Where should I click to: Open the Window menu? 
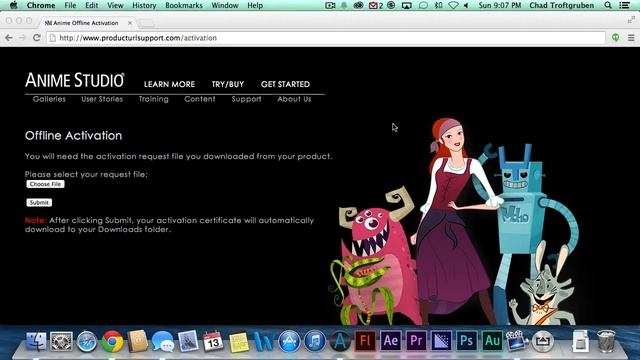225,5
